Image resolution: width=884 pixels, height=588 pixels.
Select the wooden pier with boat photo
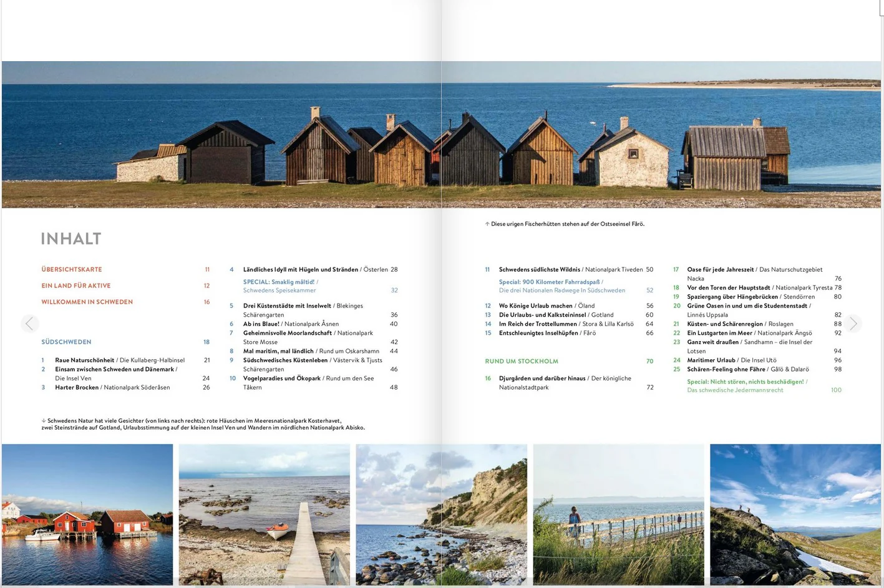pos(264,514)
